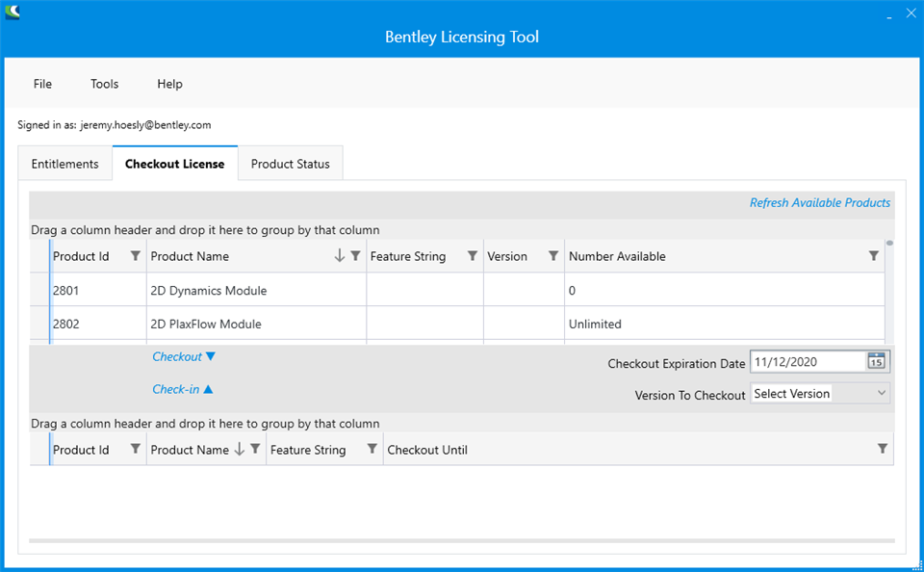Click the Checkout link with down arrow
Viewport: 924px width, 572px height.
184,356
